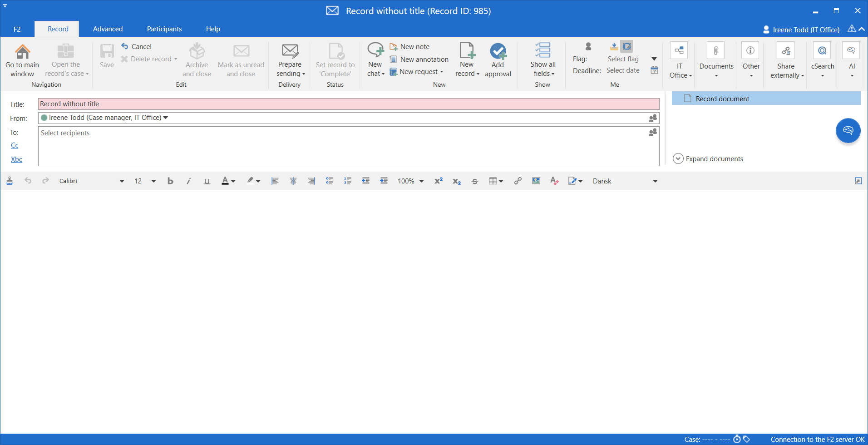This screenshot has width=868, height=445.
Task: Start a New chat
Action: 374,59
